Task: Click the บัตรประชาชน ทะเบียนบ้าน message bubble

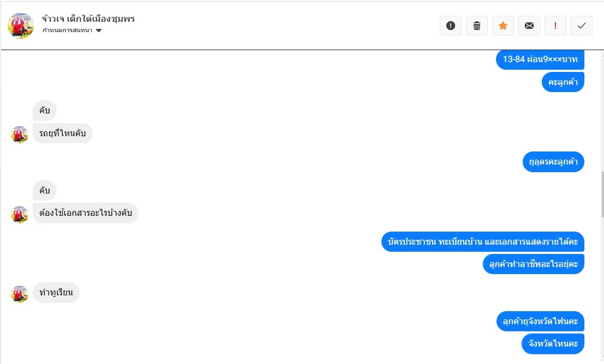Action: [x=482, y=242]
